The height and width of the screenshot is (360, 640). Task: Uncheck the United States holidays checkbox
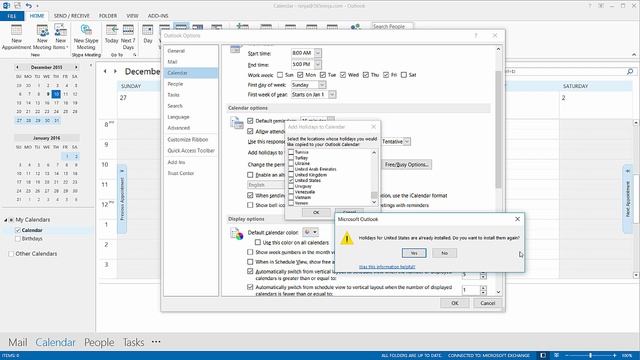[x=291, y=180]
